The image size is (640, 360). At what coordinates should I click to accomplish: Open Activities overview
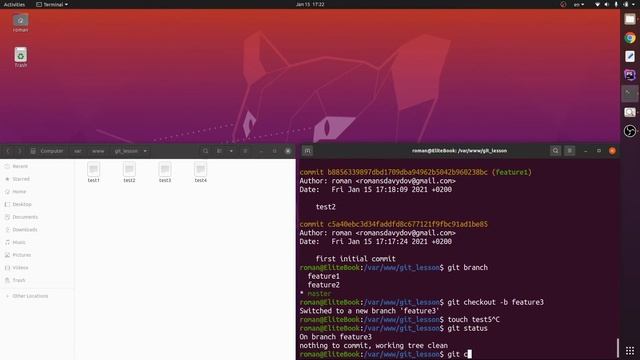(14, 4)
